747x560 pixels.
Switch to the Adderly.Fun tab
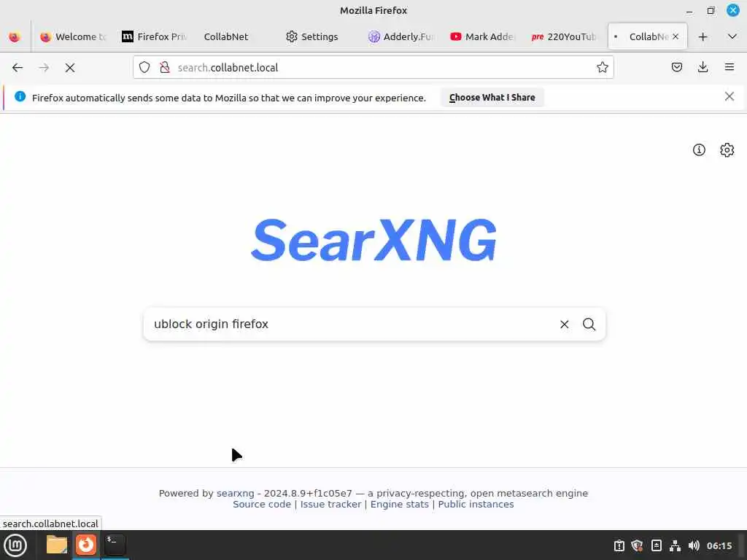click(x=401, y=36)
